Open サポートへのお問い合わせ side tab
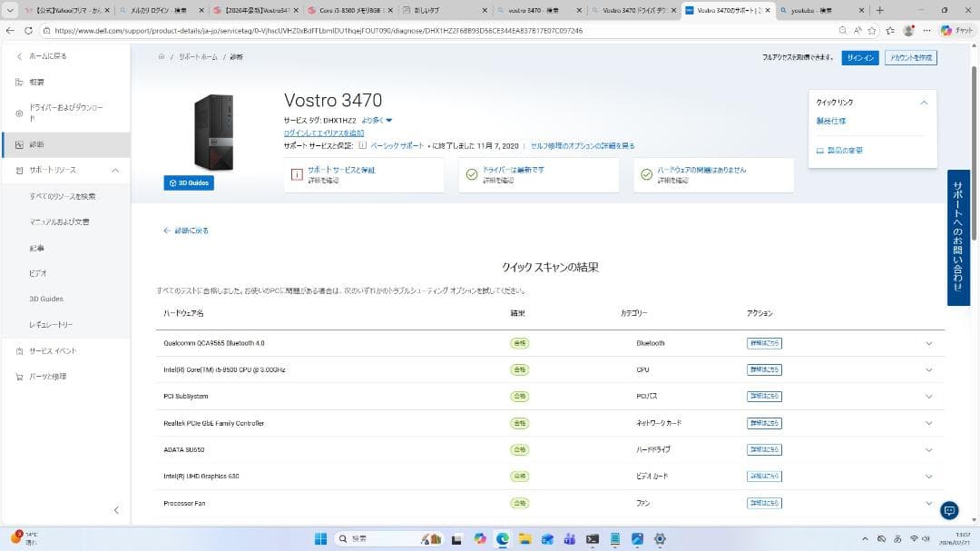This screenshot has width=980, height=551. (958, 238)
